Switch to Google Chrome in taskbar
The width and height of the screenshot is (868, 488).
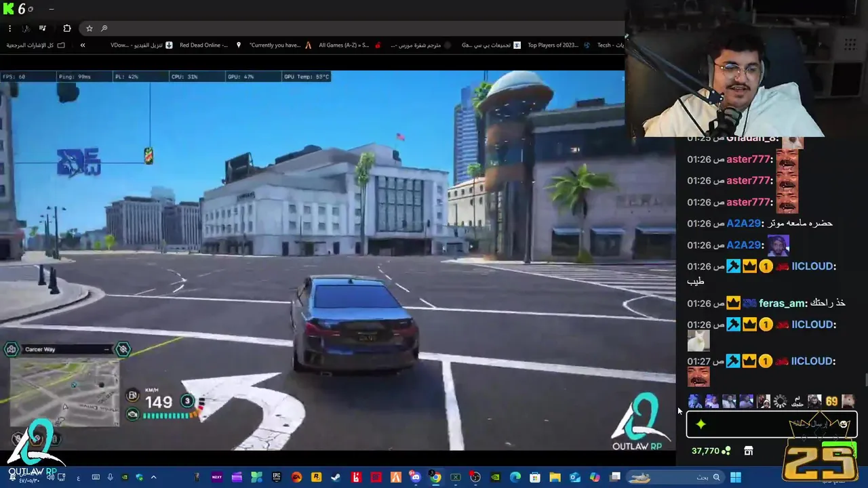tap(435, 477)
